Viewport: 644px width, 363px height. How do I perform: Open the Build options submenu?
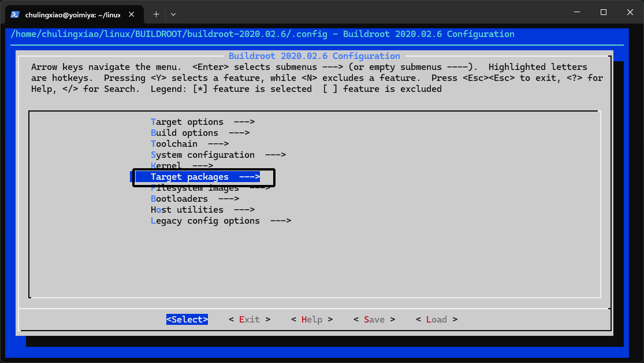pos(200,133)
